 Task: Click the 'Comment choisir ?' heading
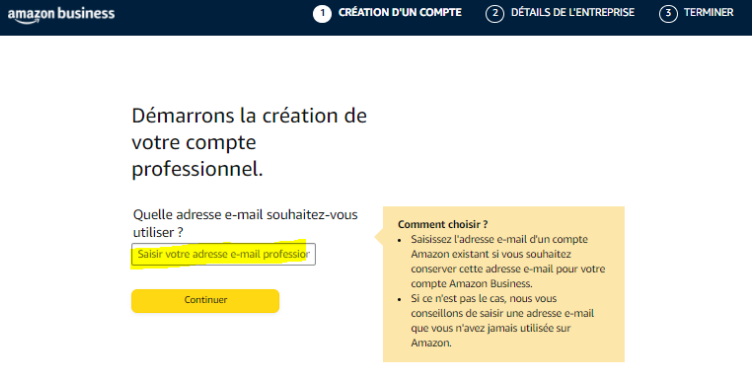pyautogui.click(x=443, y=224)
